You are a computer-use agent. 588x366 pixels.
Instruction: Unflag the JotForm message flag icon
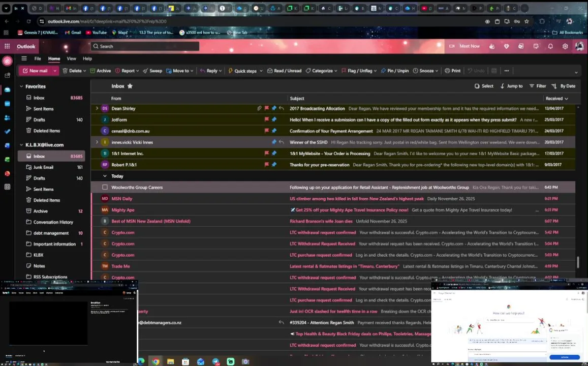point(267,119)
